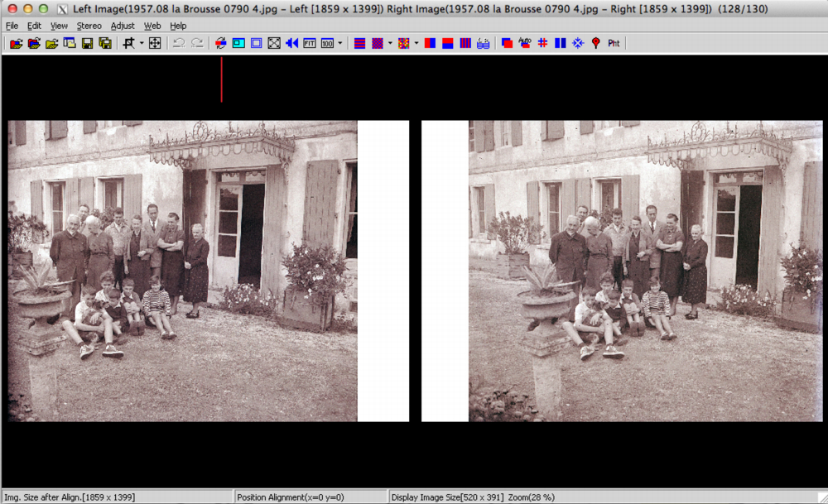Click the red map pin icon

595,43
